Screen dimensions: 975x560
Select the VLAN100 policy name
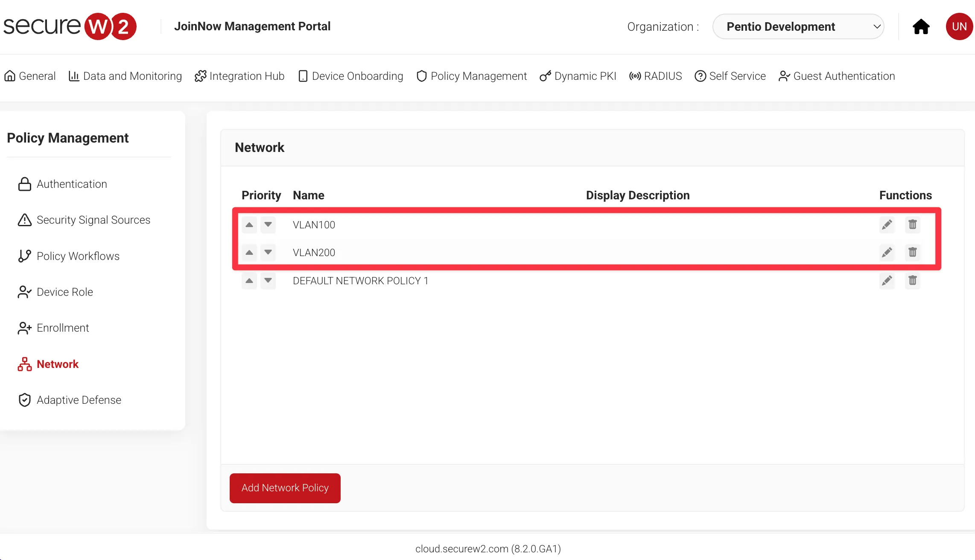tap(314, 225)
